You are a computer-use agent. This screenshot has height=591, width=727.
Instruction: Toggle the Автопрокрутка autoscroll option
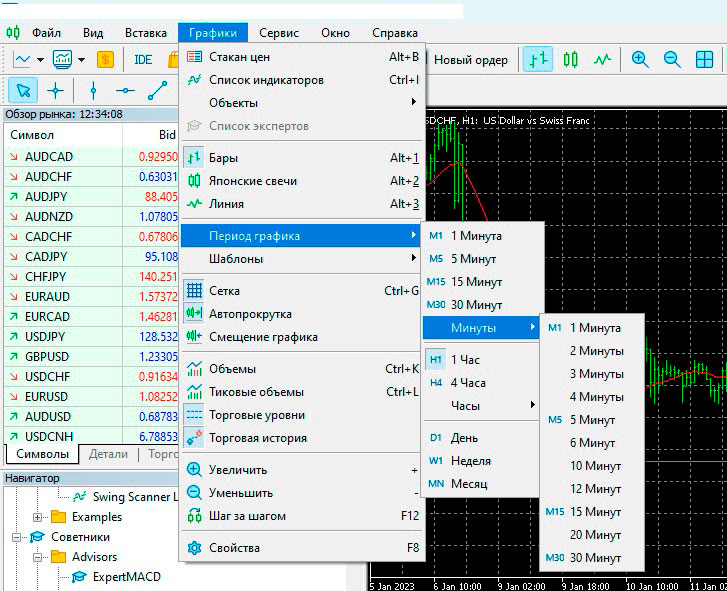click(250, 314)
